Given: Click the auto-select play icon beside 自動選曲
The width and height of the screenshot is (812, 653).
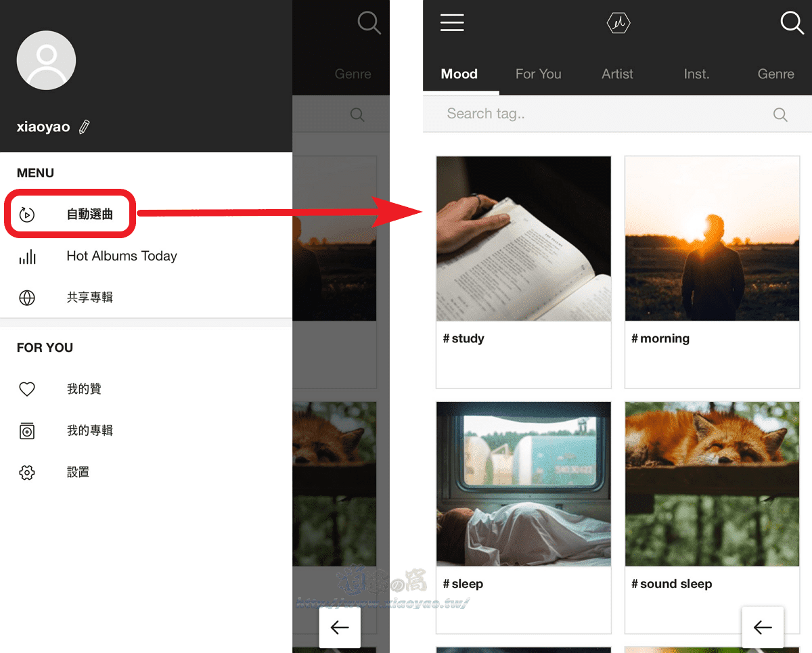Looking at the screenshot, I should [x=27, y=215].
